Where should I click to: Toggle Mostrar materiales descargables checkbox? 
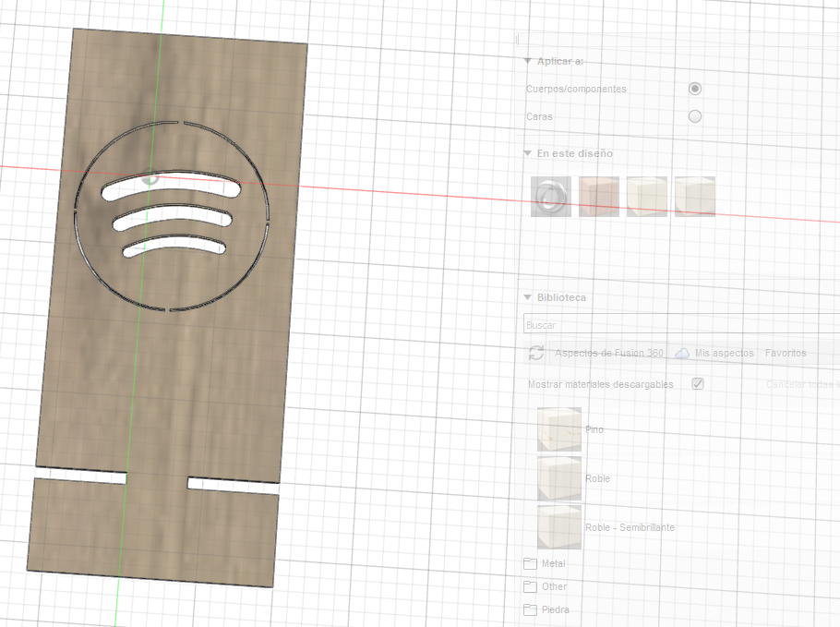698,384
